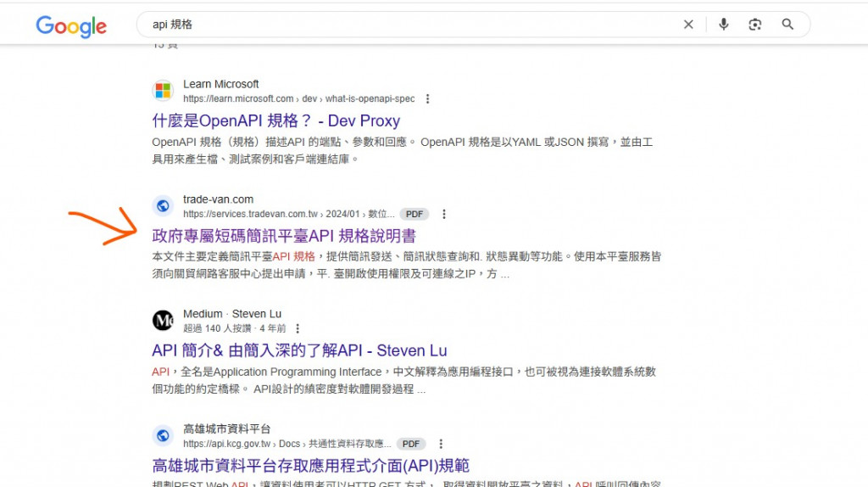Click 'trade-van.com' site name
Image resolution: width=868 pixels, height=487 pixels.
point(218,199)
